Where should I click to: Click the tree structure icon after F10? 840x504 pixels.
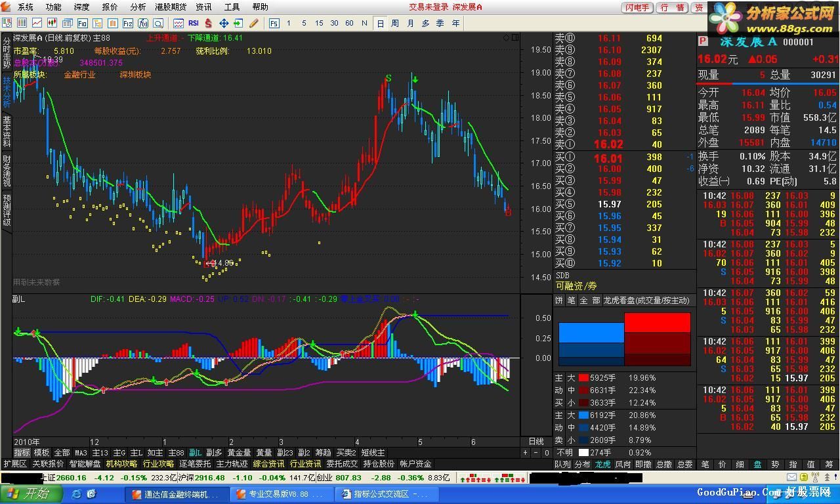pyautogui.click(x=97, y=23)
